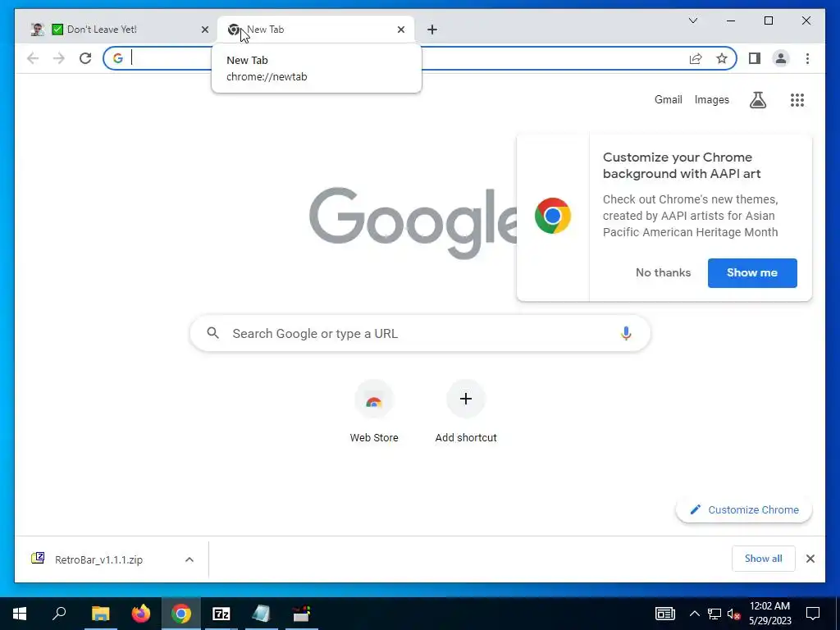Open the news and interests taskbar icon
Viewport: 840px width, 630px height.
664,614
